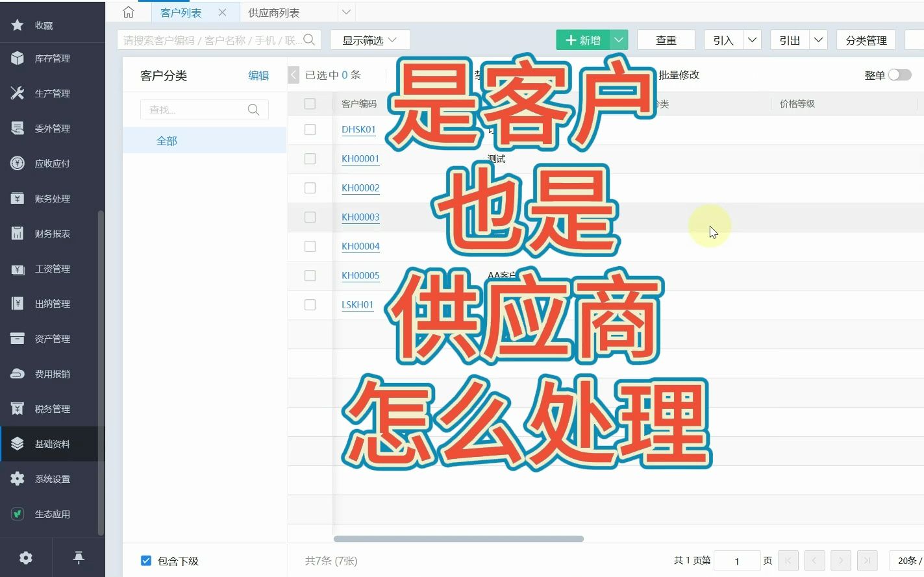Go to next page arrow
Screen dimensions: 924x577
pos(841,561)
